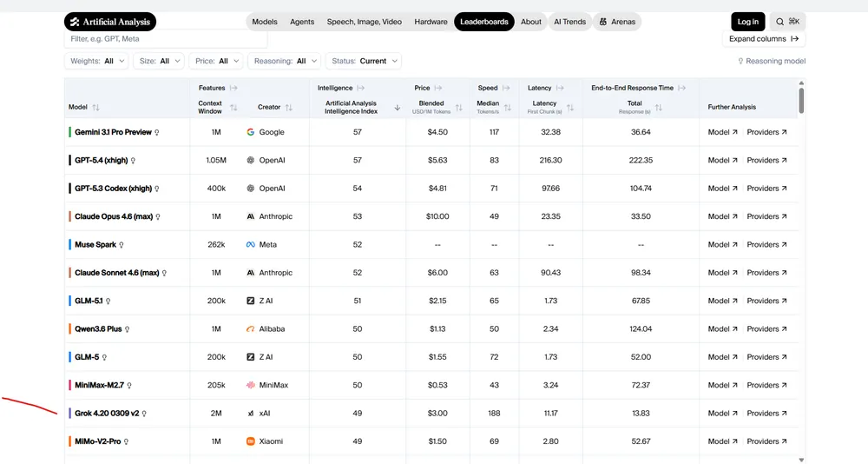Click the Google creator logo

(250, 132)
